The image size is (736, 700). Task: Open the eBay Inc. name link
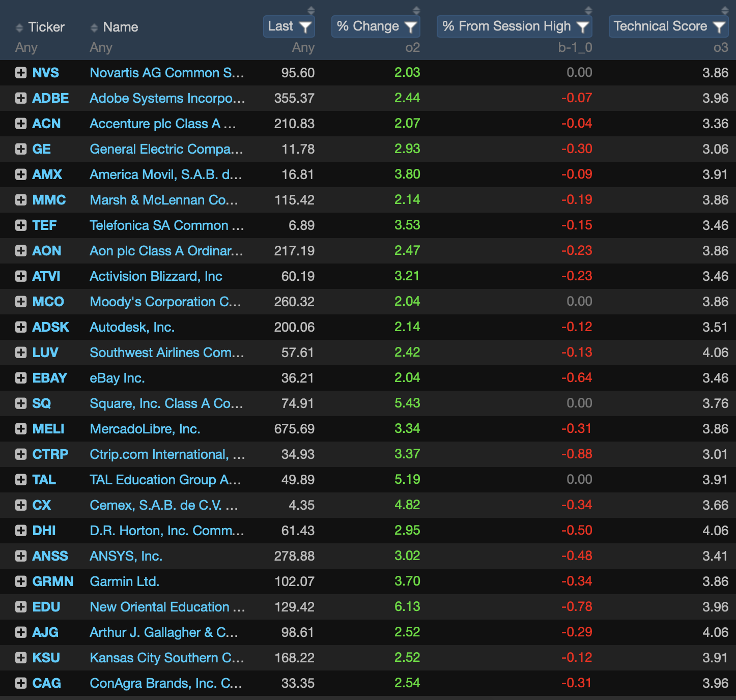(x=118, y=378)
